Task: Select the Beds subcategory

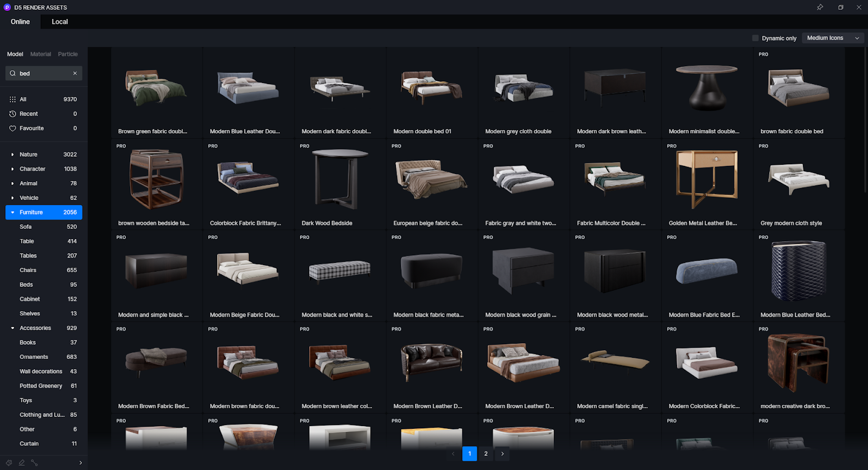Action: [43, 285]
